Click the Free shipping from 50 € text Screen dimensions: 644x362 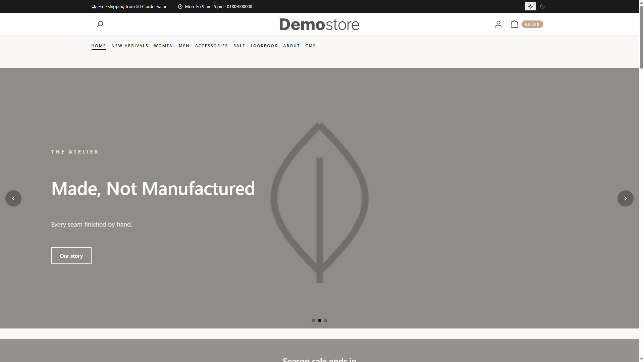133,6
